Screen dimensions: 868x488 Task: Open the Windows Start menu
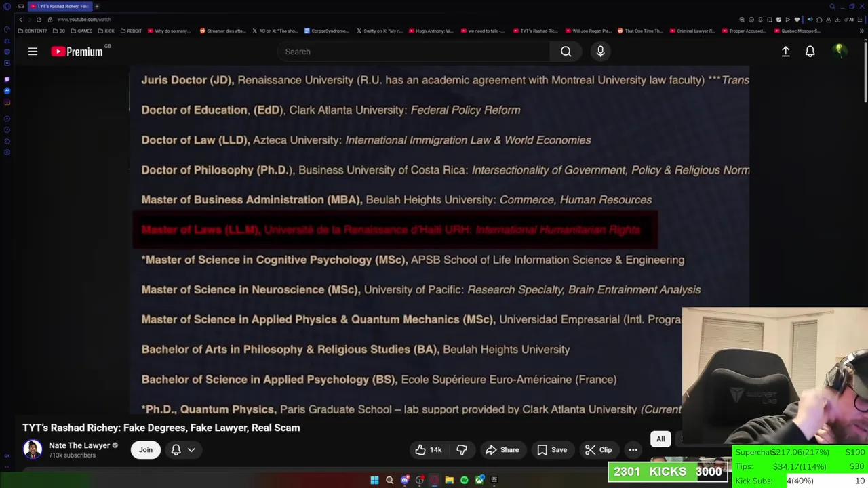(x=374, y=480)
